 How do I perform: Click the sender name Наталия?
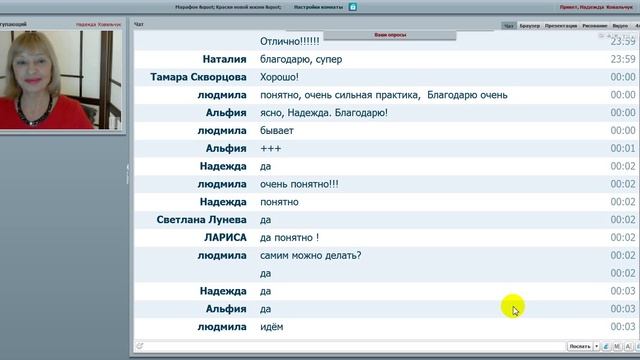coord(224,59)
